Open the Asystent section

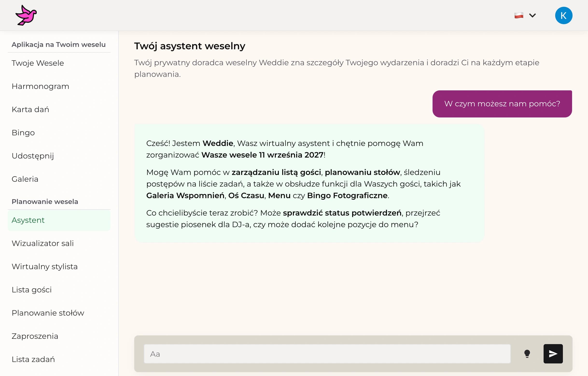28,220
